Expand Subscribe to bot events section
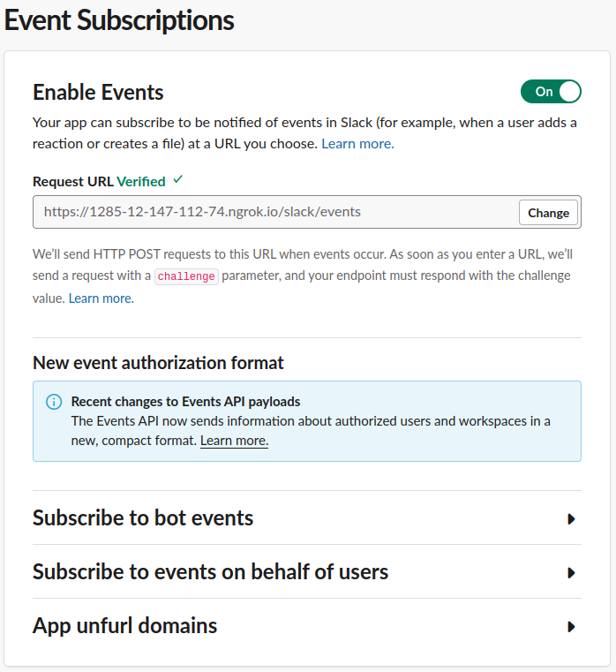 click(x=307, y=518)
